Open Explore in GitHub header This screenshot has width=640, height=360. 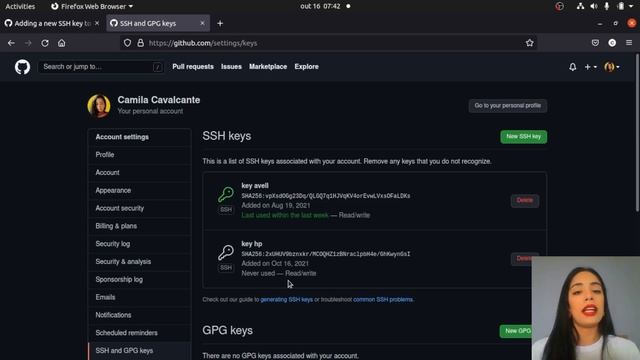[x=307, y=67]
